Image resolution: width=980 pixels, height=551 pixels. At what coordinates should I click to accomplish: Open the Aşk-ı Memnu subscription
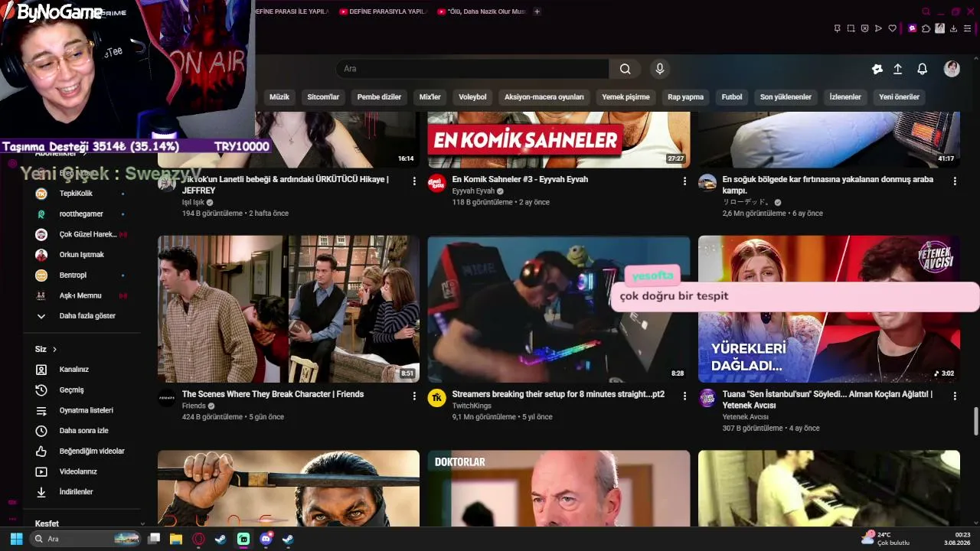click(x=82, y=295)
